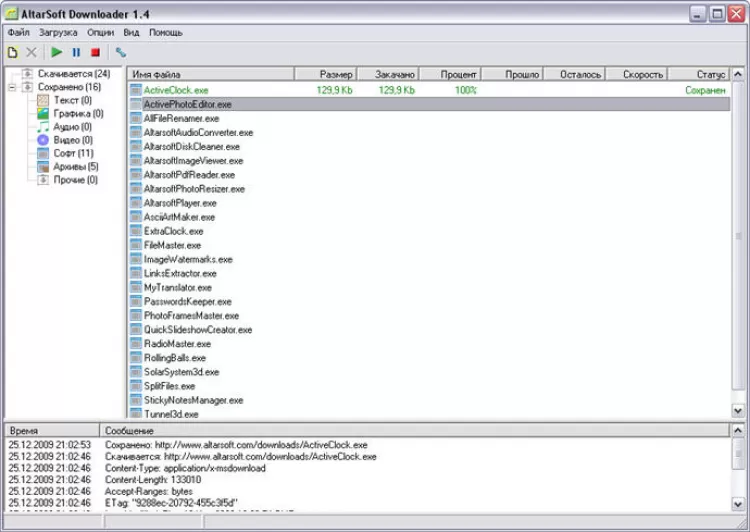
Task: Select the Прочие (0) category
Action: click(76, 180)
